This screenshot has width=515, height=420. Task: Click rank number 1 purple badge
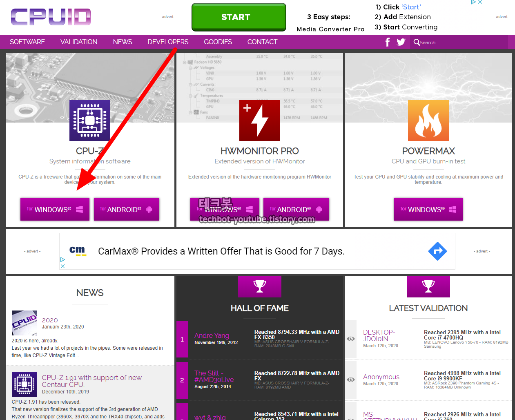point(182,339)
